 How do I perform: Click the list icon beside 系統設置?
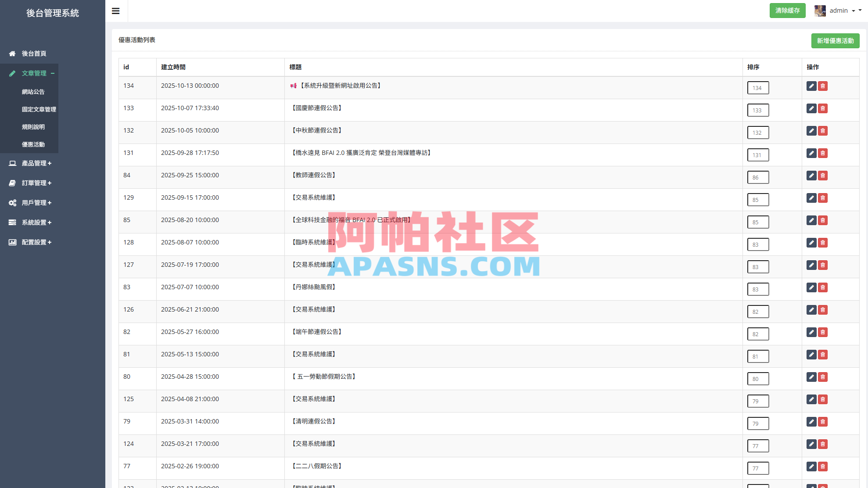coord(12,222)
